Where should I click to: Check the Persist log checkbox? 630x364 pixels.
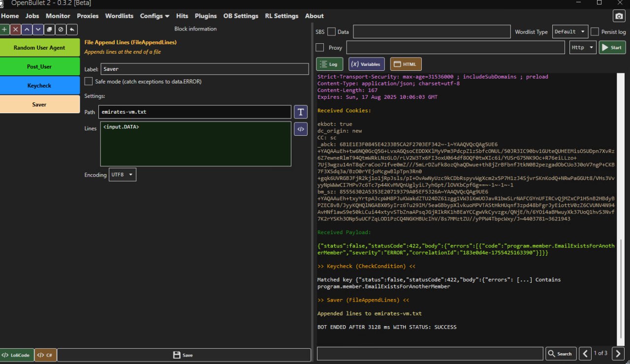click(595, 32)
